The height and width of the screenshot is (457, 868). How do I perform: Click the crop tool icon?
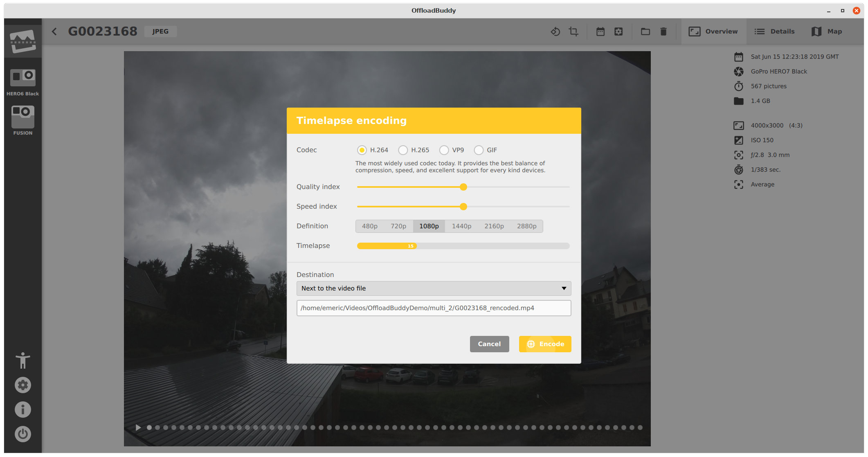(573, 31)
